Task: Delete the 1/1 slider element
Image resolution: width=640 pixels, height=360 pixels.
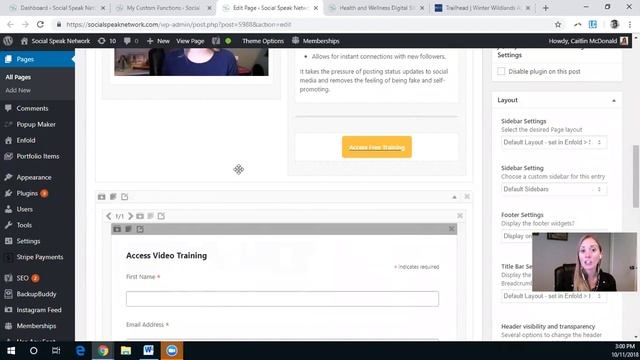Action: point(460,216)
